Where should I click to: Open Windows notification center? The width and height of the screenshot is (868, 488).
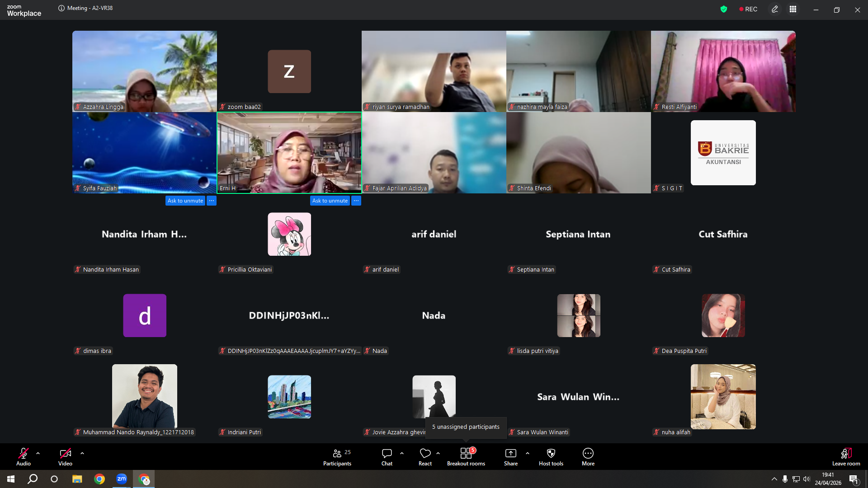coord(854,479)
